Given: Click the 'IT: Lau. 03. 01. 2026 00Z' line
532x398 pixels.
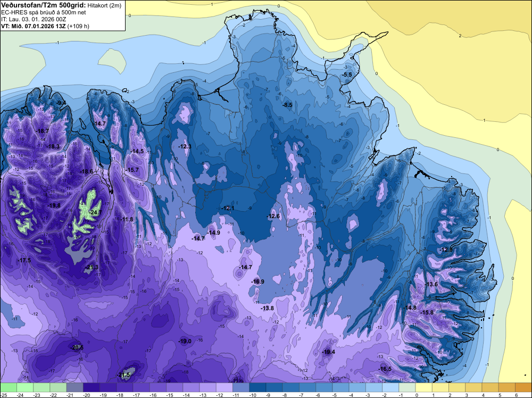Looking at the screenshot, I should 34,19.
